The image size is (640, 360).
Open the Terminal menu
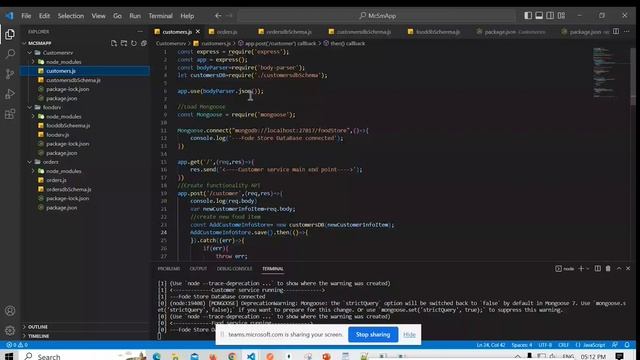160,16
